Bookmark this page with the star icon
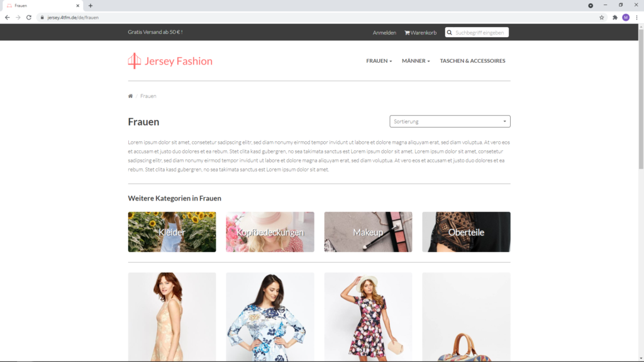Image resolution: width=644 pixels, height=362 pixels. pos(601,18)
